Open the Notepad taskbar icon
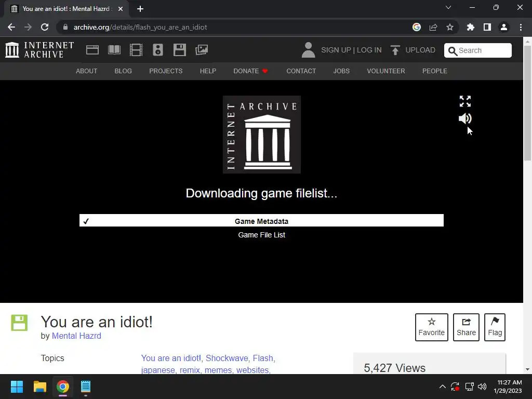 pos(86,387)
